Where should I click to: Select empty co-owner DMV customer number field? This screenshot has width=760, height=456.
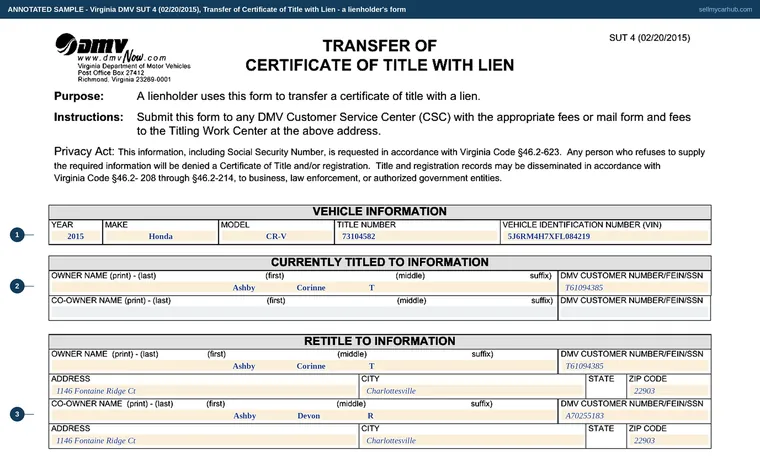pos(634,313)
